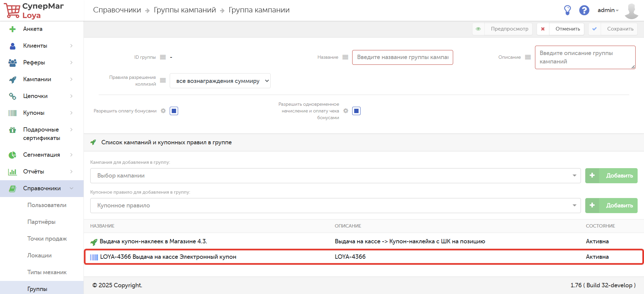Click the green plus icon beside Анкета
The height and width of the screenshot is (294, 644).
12,29
